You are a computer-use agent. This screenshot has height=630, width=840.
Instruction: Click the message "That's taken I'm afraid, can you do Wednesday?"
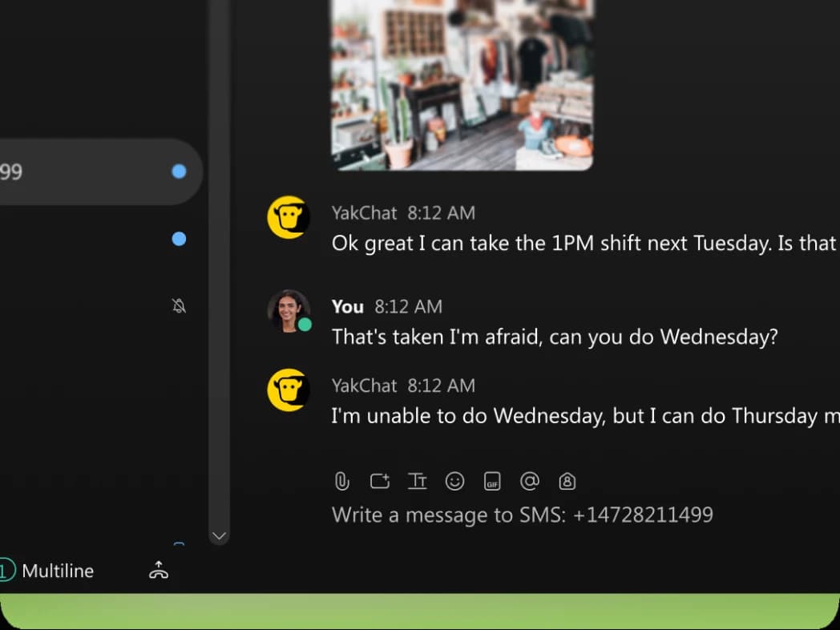(555, 337)
